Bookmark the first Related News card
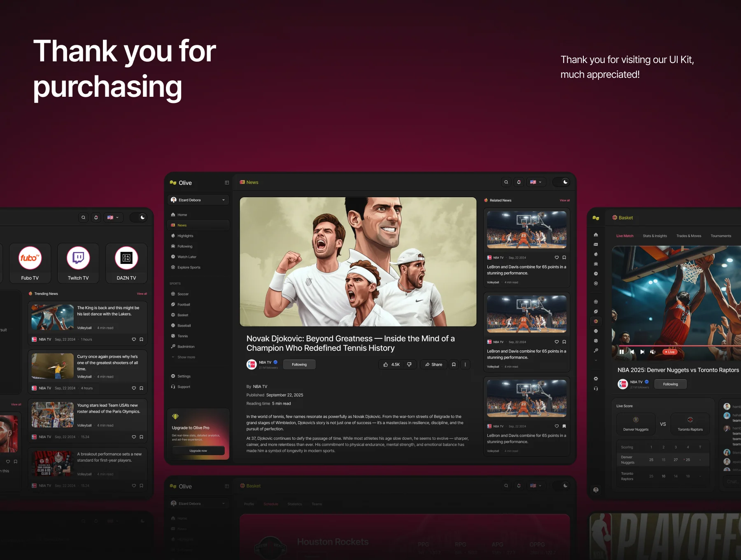 pyautogui.click(x=564, y=258)
